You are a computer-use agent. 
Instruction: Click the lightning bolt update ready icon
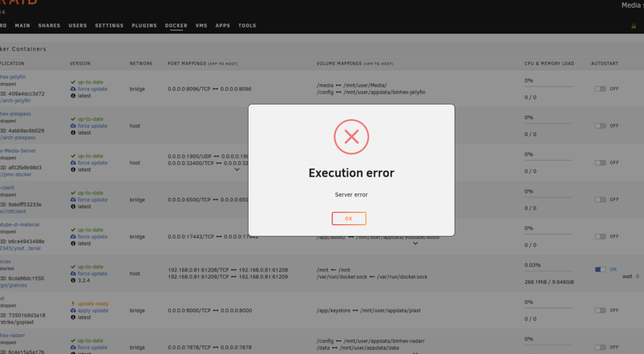[73, 304]
